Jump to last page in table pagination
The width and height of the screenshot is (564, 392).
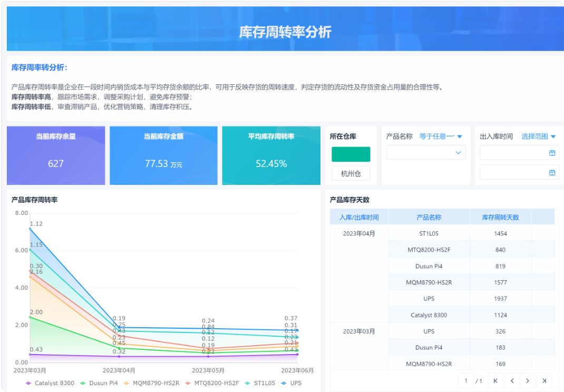point(544,380)
